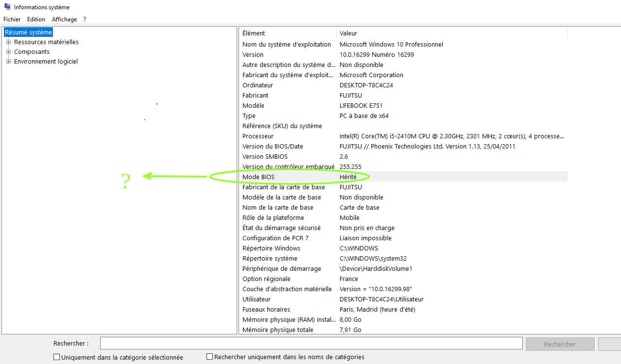
Task: Open the Affichage menu
Action: [x=64, y=19]
